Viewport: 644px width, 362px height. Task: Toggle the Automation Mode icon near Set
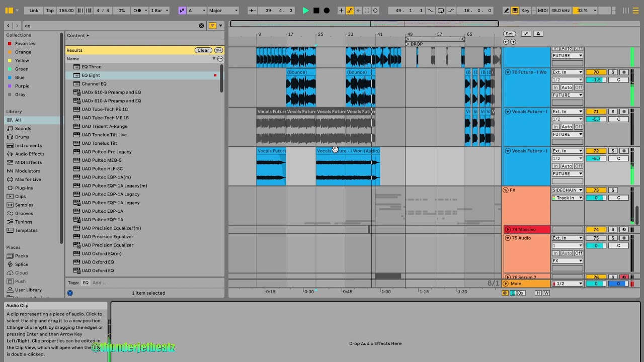(526, 34)
